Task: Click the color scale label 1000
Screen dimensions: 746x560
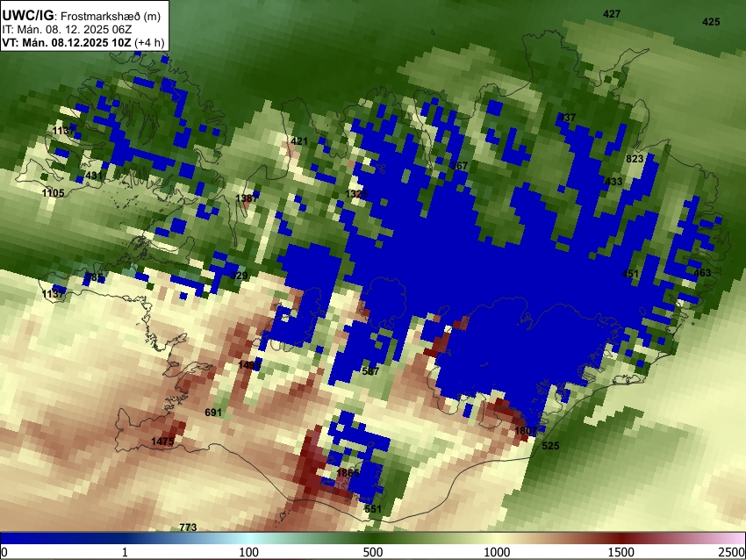Action: 497,552
